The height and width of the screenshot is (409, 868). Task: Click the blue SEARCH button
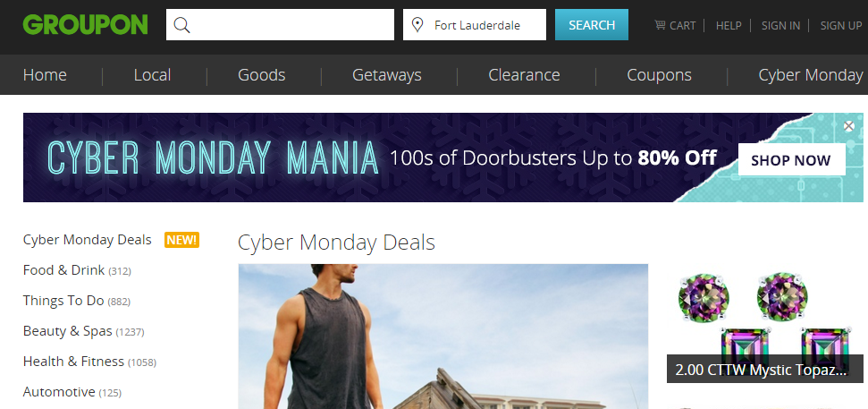592,25
